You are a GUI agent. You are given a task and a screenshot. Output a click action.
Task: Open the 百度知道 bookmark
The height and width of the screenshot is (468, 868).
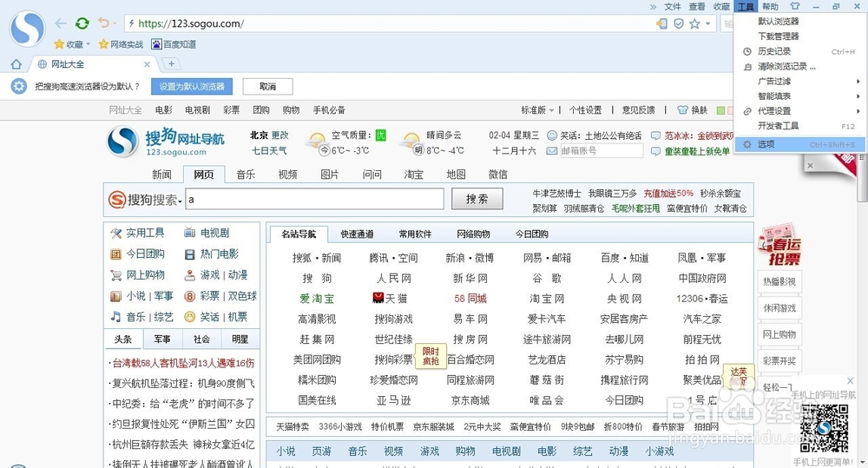point(174,44)
